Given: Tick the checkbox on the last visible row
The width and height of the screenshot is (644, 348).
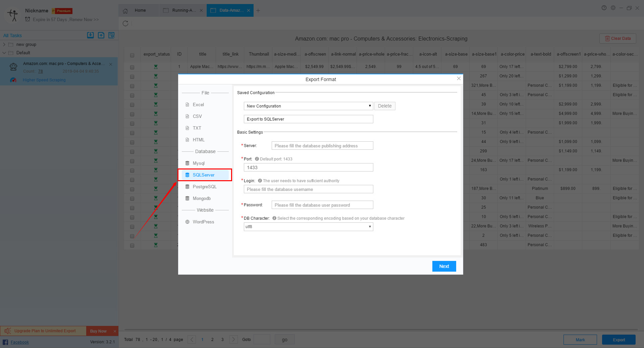Looking at the screenshot, I should (132, 245).
